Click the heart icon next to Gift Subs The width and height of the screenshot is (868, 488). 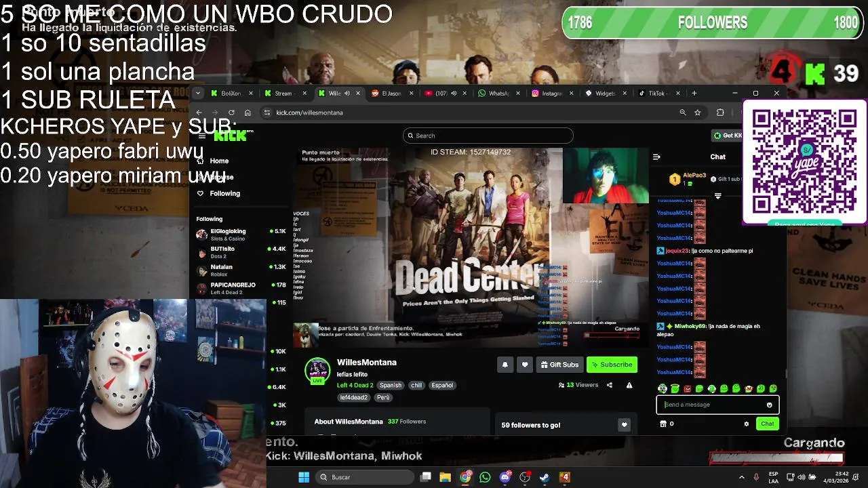[x=524, y=365]
